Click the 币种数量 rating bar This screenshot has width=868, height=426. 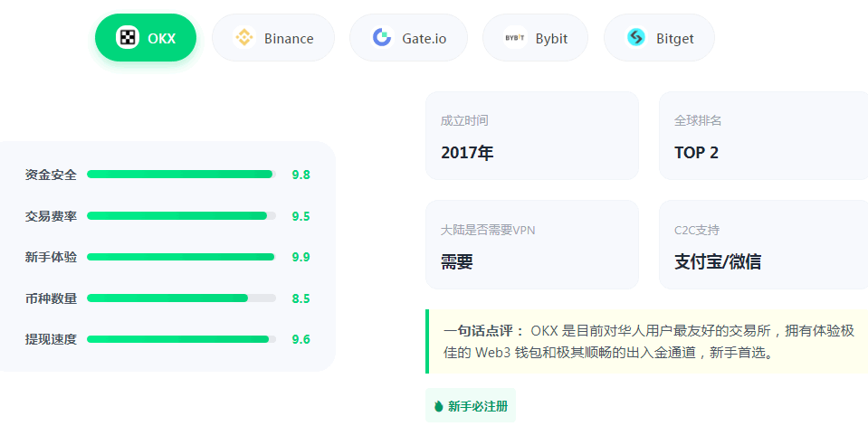(x=181, y=298)
